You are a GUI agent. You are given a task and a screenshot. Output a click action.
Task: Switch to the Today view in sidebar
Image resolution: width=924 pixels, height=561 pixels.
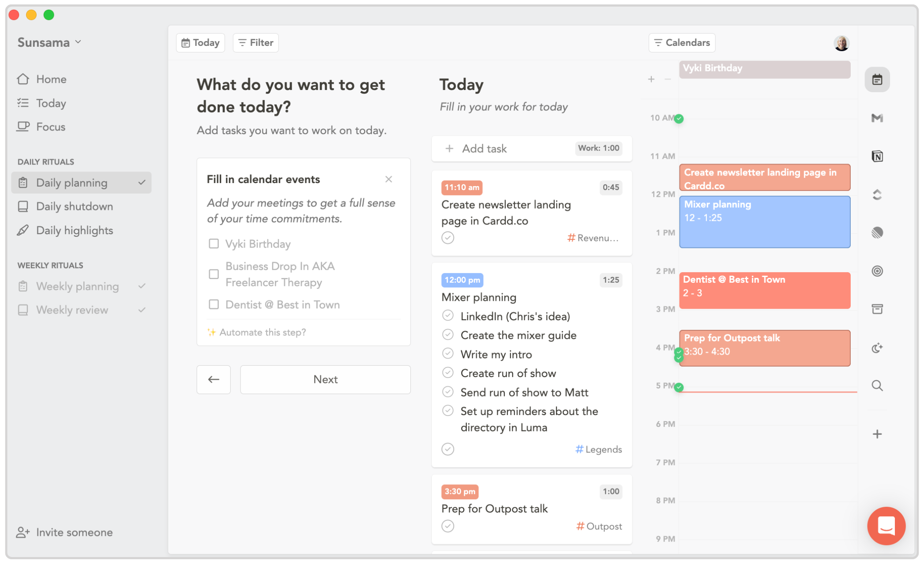tap(50, 103)
